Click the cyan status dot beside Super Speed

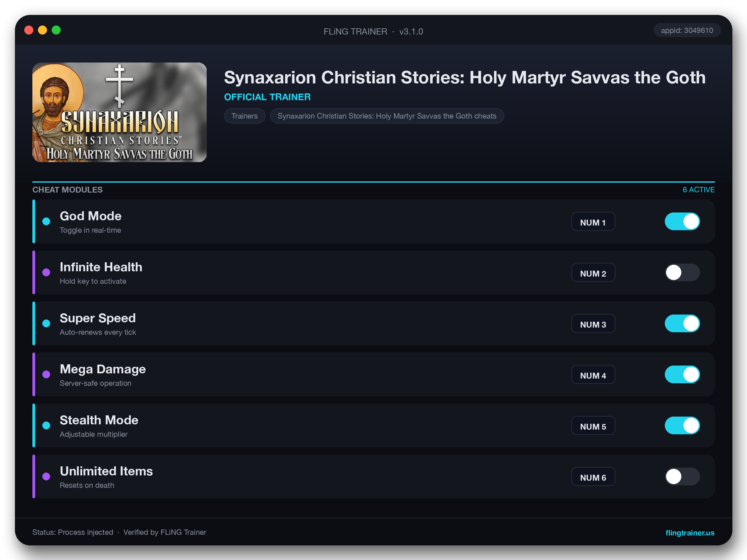pyautogui.click(x=46, y=323)
